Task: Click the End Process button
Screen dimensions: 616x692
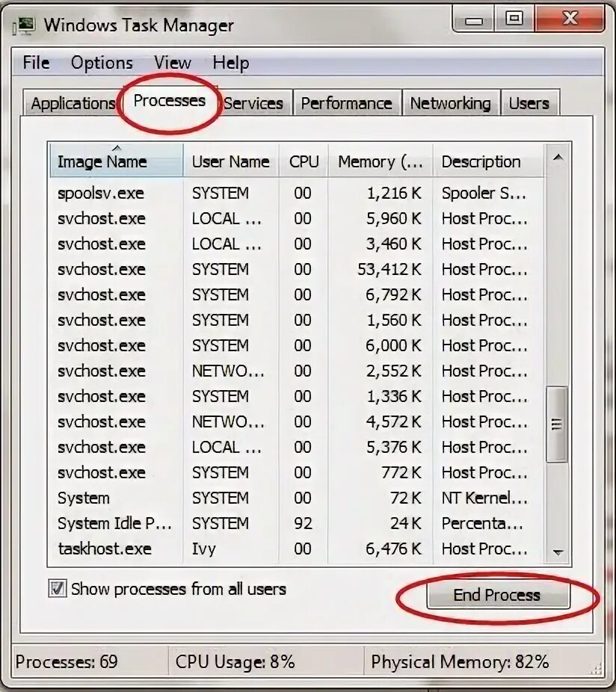Action: click(x=498, y=595)
